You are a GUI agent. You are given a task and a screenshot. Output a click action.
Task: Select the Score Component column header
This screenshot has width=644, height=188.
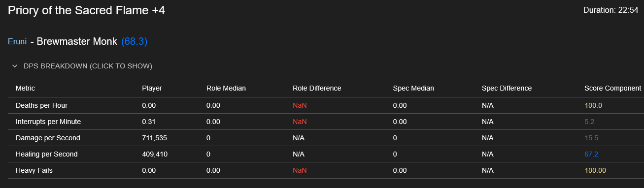[x=613, y=88]
